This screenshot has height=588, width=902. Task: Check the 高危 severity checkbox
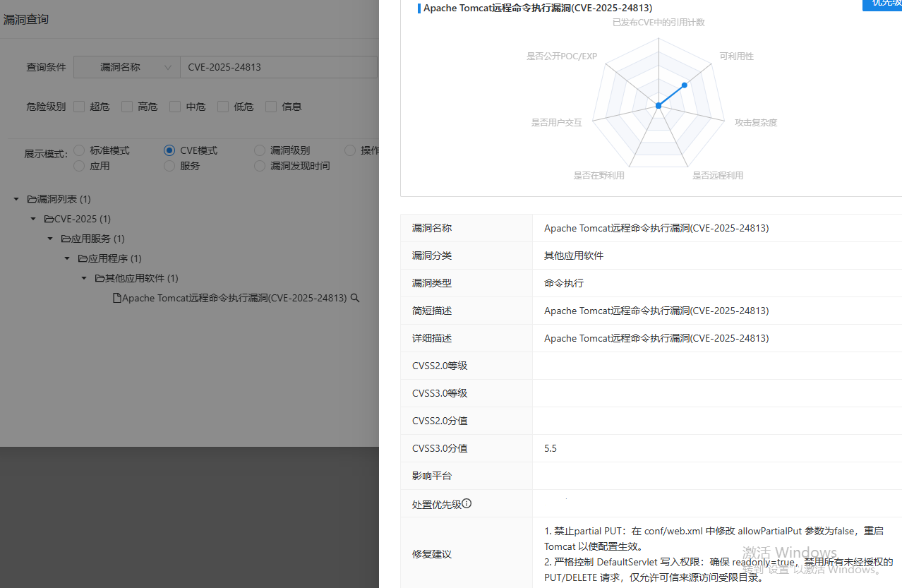tap(127, 106)
